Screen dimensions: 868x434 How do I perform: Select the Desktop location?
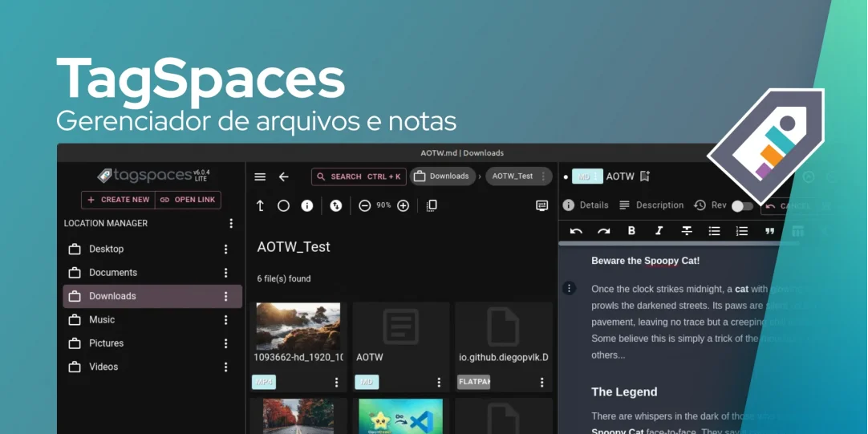[x=152, y=249]
